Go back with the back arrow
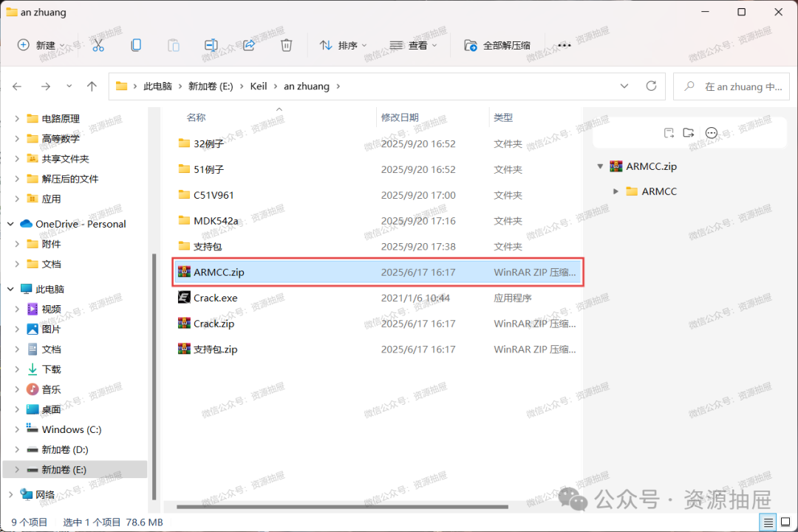The image size is (798, 532). 17,86
